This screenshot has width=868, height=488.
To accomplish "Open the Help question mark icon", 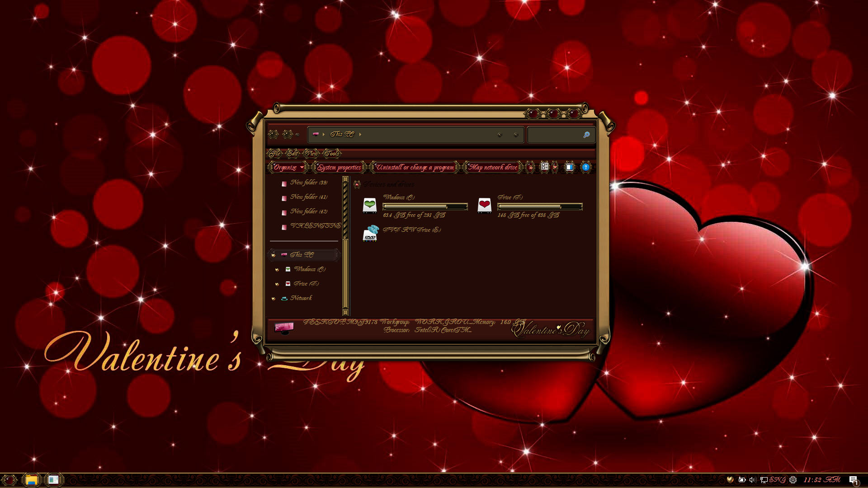I will pyautogui.click(x=585, y=167).
